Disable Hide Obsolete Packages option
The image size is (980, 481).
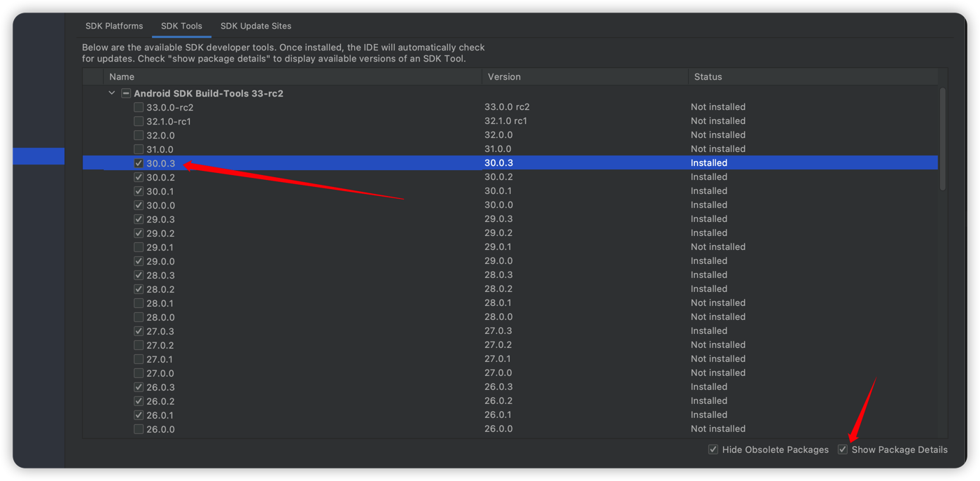coord(713,449)
